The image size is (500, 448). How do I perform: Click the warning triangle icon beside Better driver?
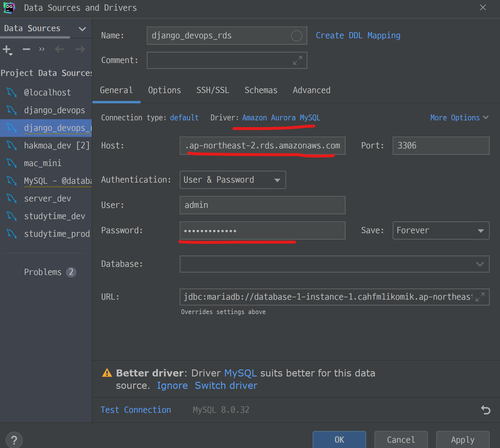coord(107,373)
